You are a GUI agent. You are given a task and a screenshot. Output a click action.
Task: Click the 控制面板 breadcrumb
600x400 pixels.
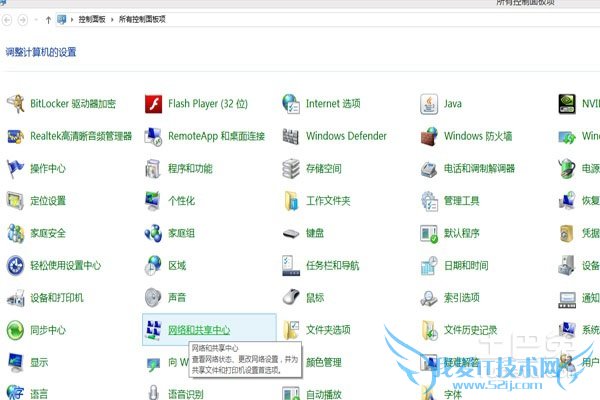(92, 19)
